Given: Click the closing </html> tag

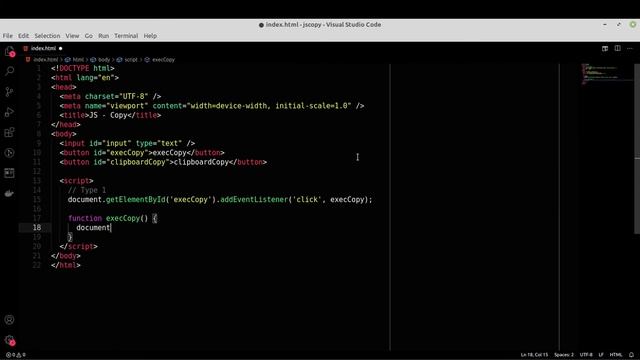Looking at the screenshot, I should point(66,265).
